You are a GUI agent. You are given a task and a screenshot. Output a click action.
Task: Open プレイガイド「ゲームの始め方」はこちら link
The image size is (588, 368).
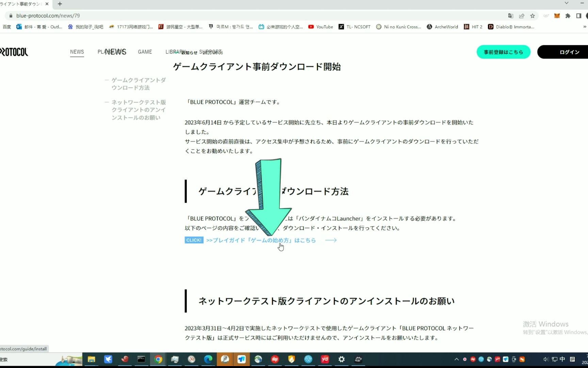pos(261,240)
